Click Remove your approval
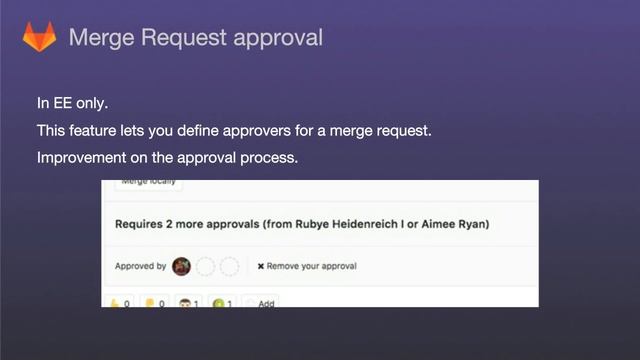640x360 pixels. 307,266
